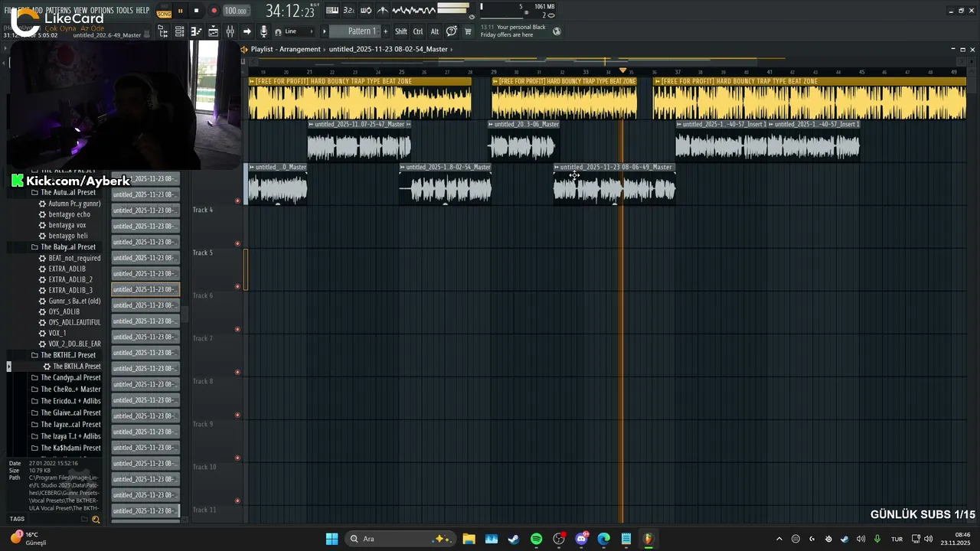Click the Alt button
This screenshot has height=551, width=980.
click(x=435, y=31)
